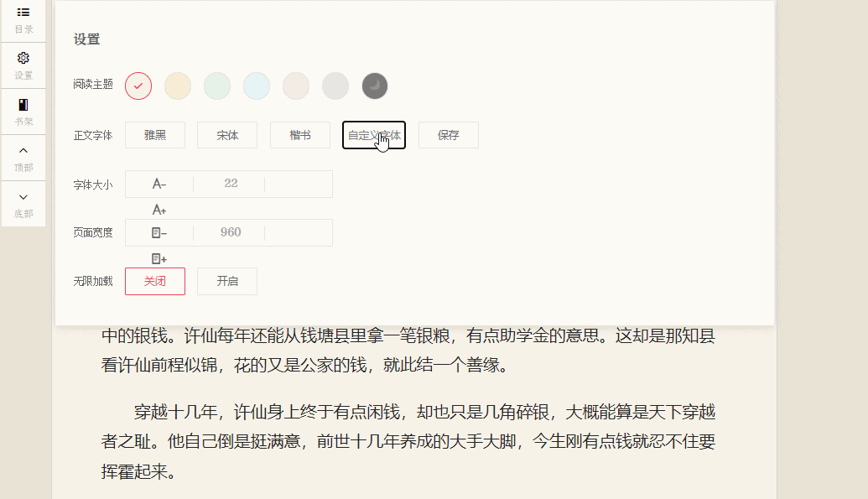Select the currently checked default reading theme
Viewport: 868px width, 499px height.
138,86
